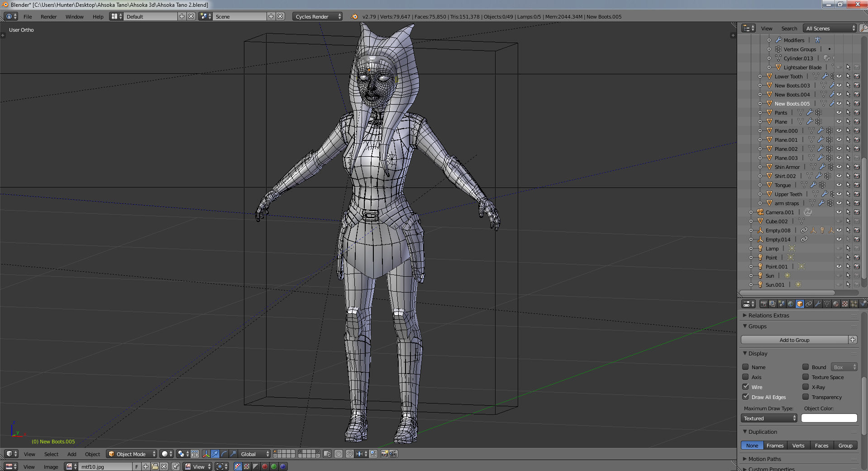This screenshot has width=868, height=471.
Task: Enable the Axis display checkbox
Action: pyautogui.click(x=745, y=377)
